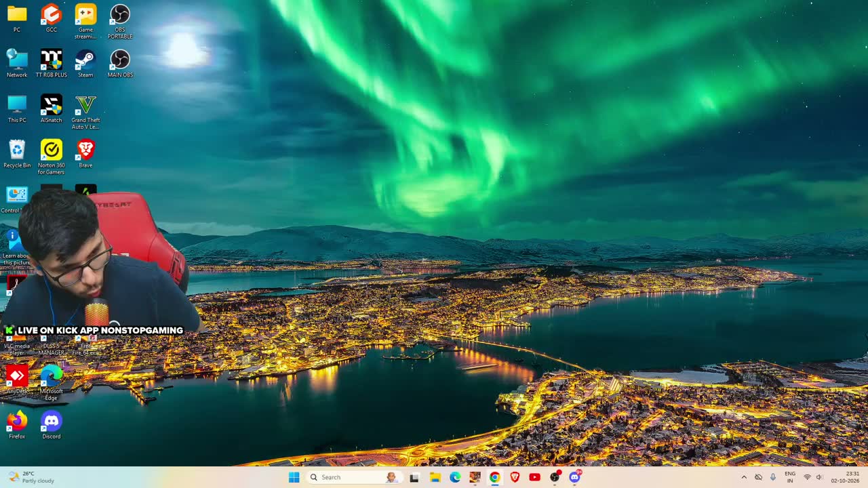The height and width of the screenshot is (488, 868).
Task: Open Brave browser from the taskbar
Action: tap(515, 477)
